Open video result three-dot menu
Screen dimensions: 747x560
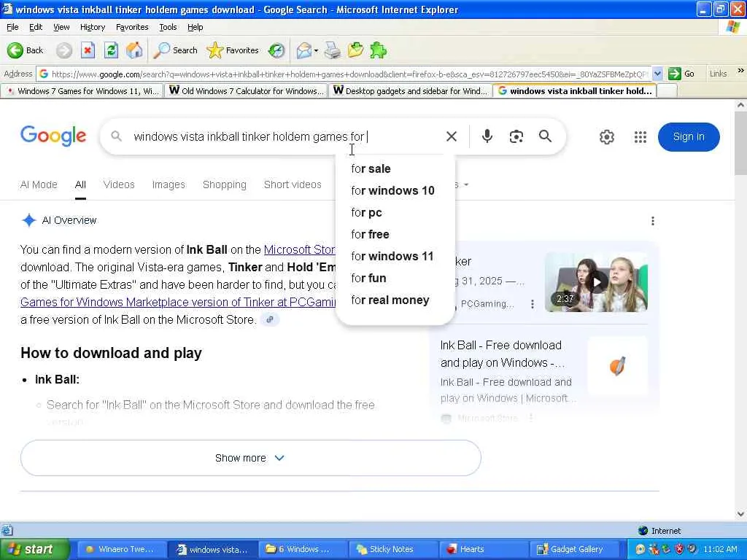[532, 304]
